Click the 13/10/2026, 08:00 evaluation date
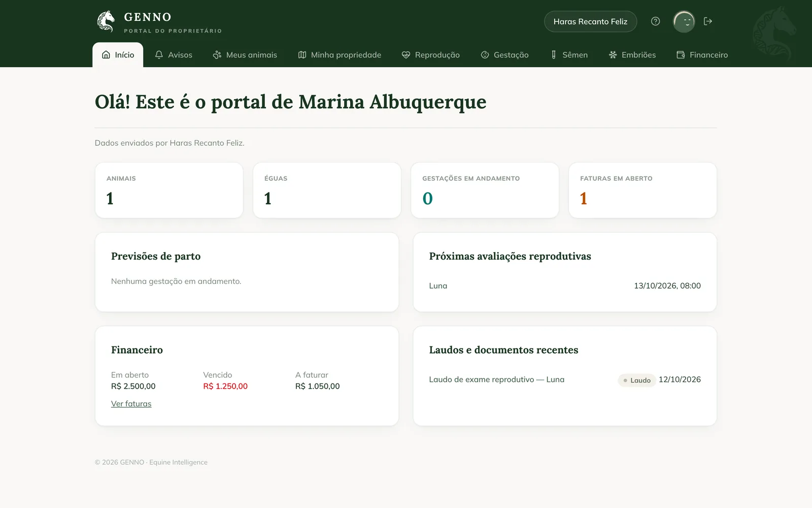This screenshot has width=812, height=508. pyautogui.click(x=667, y=286)
